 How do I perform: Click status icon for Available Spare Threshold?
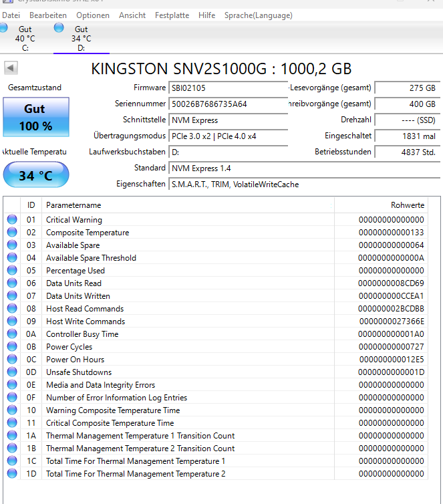click(x=12, y=257)
